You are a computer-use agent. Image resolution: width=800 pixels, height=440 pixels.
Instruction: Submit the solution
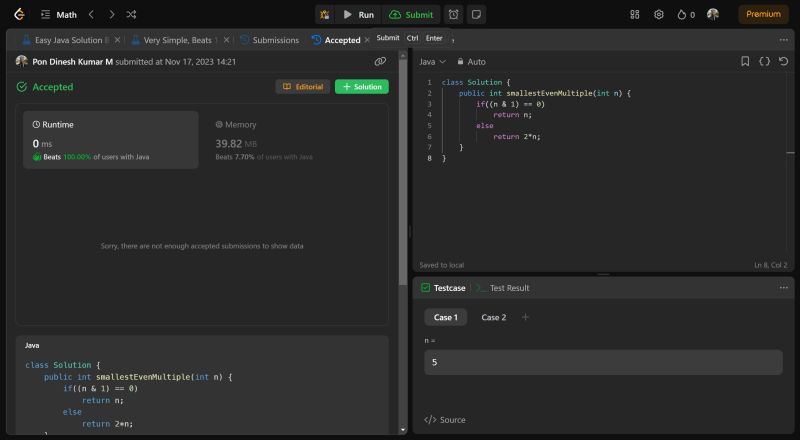(x=411, y=15)
